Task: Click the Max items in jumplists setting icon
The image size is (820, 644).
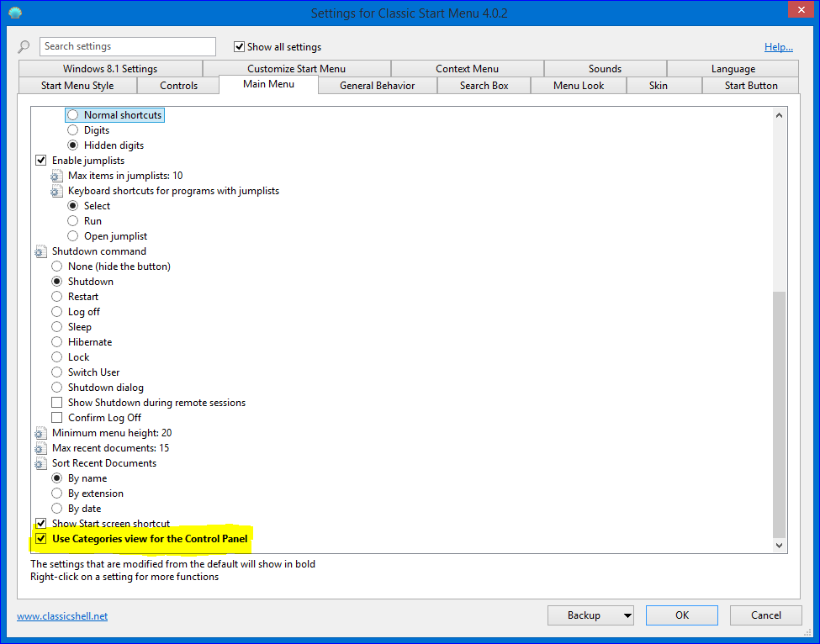Action: [x=57, y=176]
